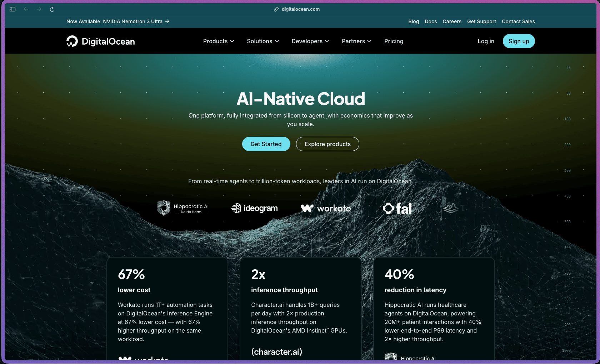Toggle the browser sidebar icon
This screenshot has width=600, height=364.
click(x=12, y=9)
